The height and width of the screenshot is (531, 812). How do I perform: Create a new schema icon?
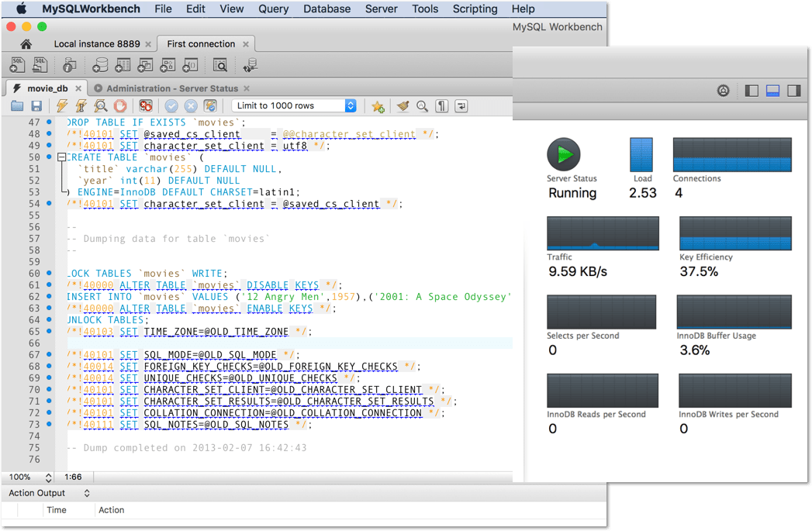click(x=100, y=64)
